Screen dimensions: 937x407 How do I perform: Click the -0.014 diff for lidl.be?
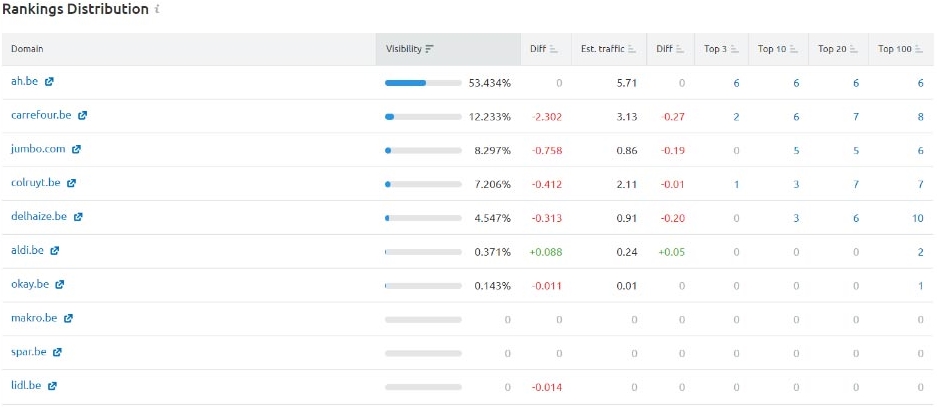(547, 387)
